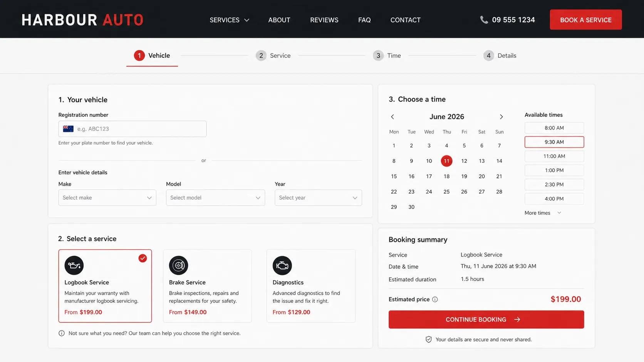Image resolution: width=644 pixels, height=362 pixels.
Task: Select step 4 Details tab
Action: point(500,55)
